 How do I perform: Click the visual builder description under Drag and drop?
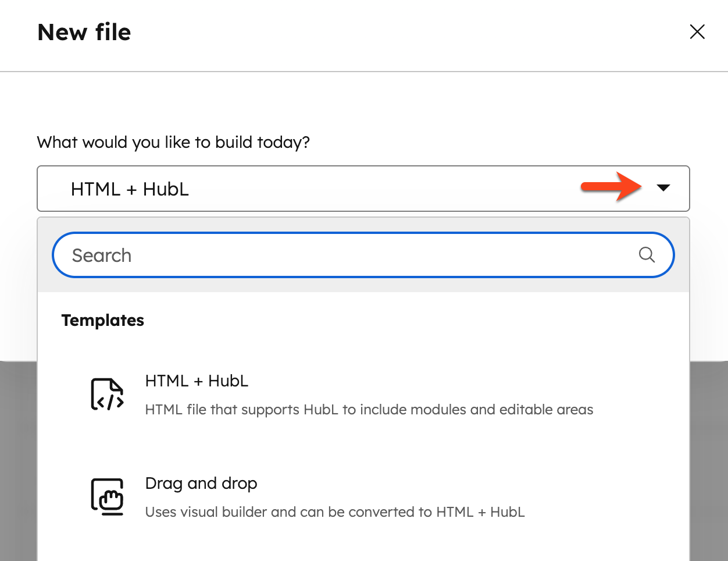click(x=334, y=512)
